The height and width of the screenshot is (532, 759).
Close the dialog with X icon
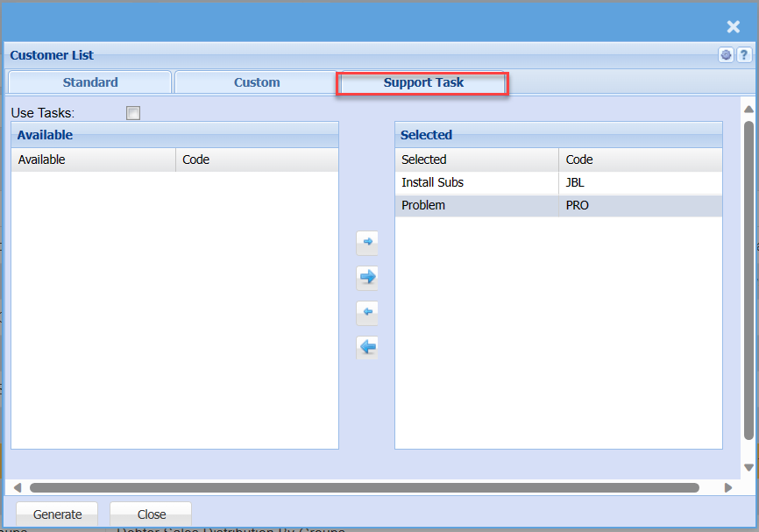[x=734, y=26]
